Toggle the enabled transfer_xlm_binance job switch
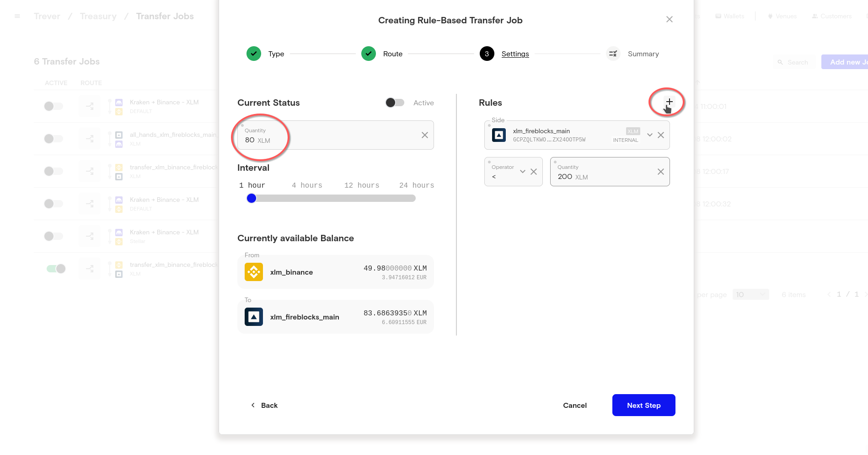This screenshot has width=868, height=455. [56, 269]
